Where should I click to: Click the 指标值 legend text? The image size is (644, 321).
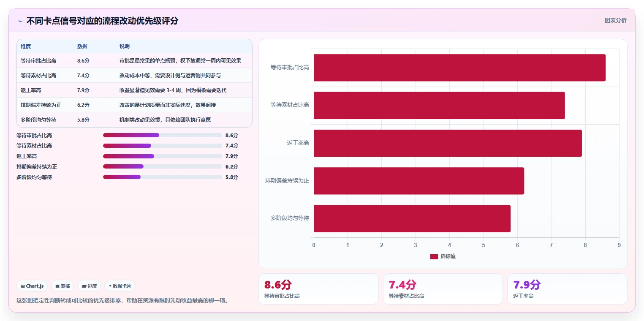coord(448,256)
